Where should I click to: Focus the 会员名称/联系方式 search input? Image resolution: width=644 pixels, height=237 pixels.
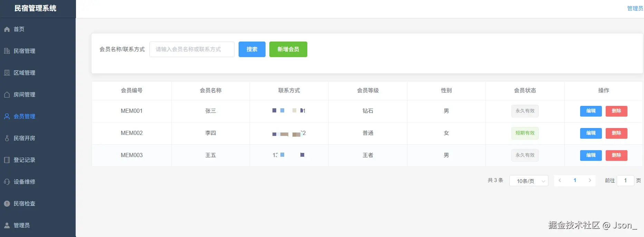[x=192, y=49]
